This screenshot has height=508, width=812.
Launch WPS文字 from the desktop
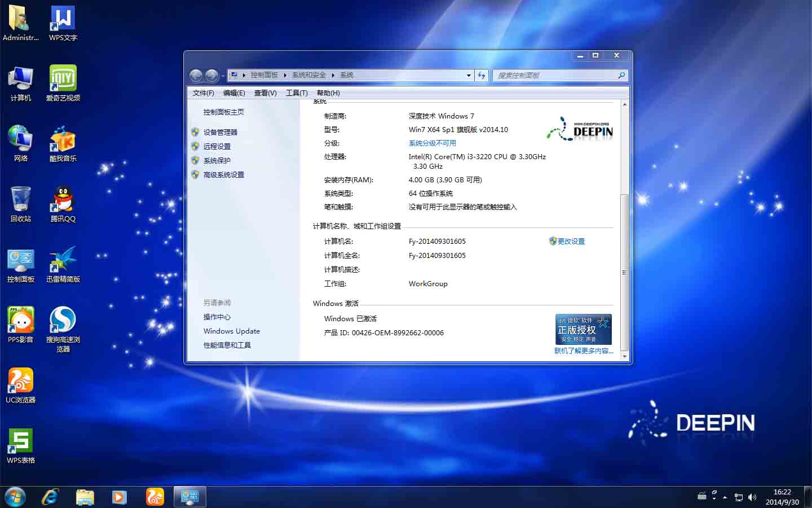[63, 23]
